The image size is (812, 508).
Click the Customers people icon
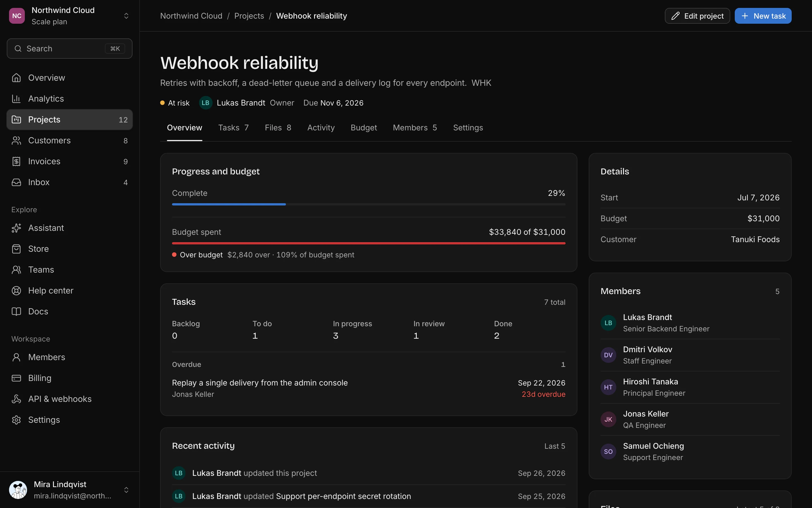[16, 141]
